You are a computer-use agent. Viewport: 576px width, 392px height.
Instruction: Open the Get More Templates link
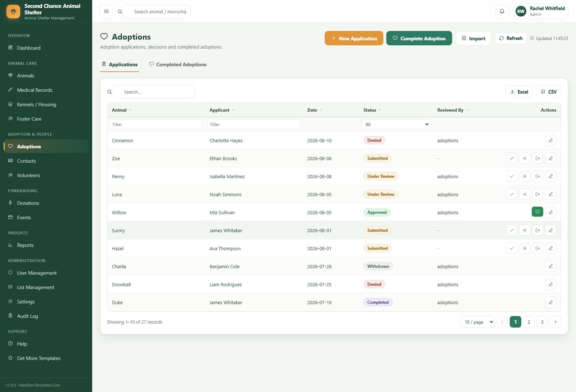tap(46, 358)
